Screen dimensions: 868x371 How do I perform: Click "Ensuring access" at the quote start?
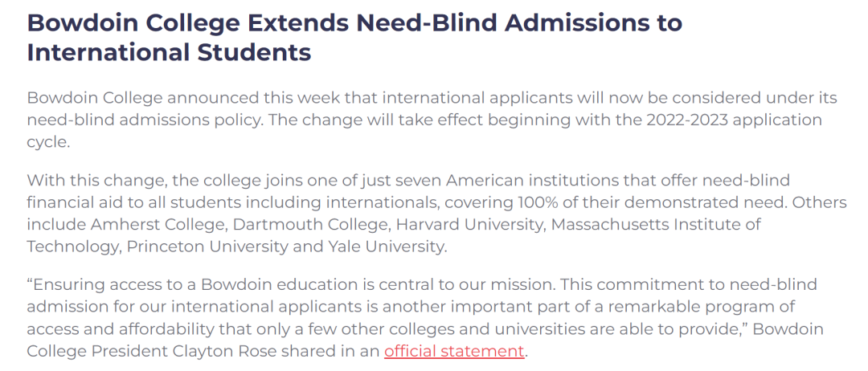(x=92, y=287)
